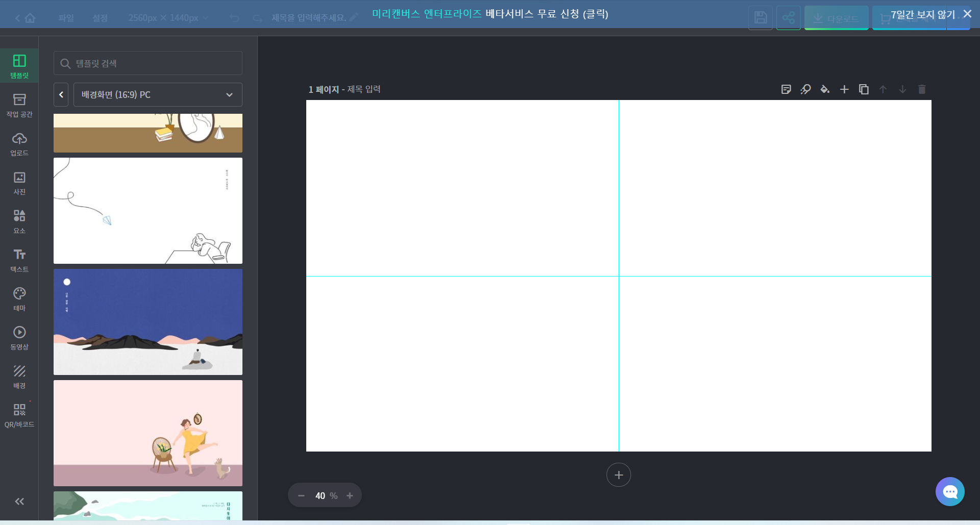Click in the 템플릿 검색 search field
Image resolution: width=980 pixels, height=525 pixels.
(148, 63)
